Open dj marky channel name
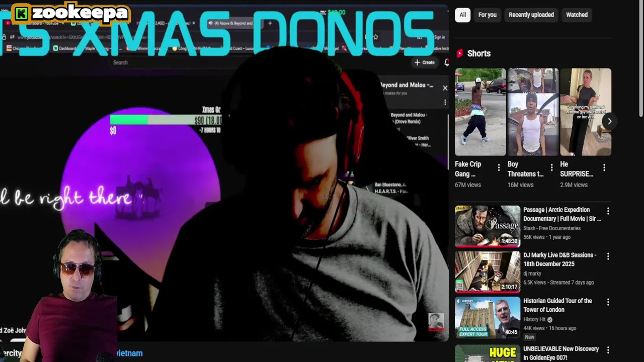 click(x=532, y=274)
